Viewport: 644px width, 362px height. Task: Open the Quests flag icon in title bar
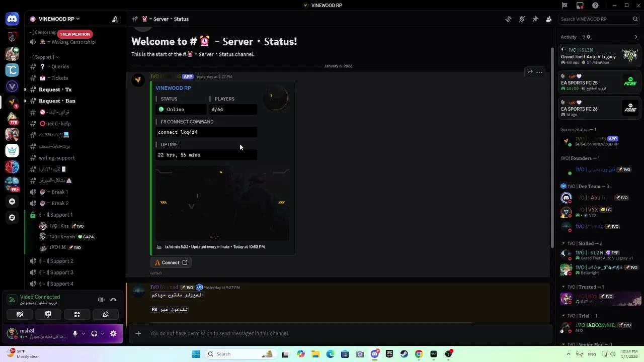[x=565, y=6]
